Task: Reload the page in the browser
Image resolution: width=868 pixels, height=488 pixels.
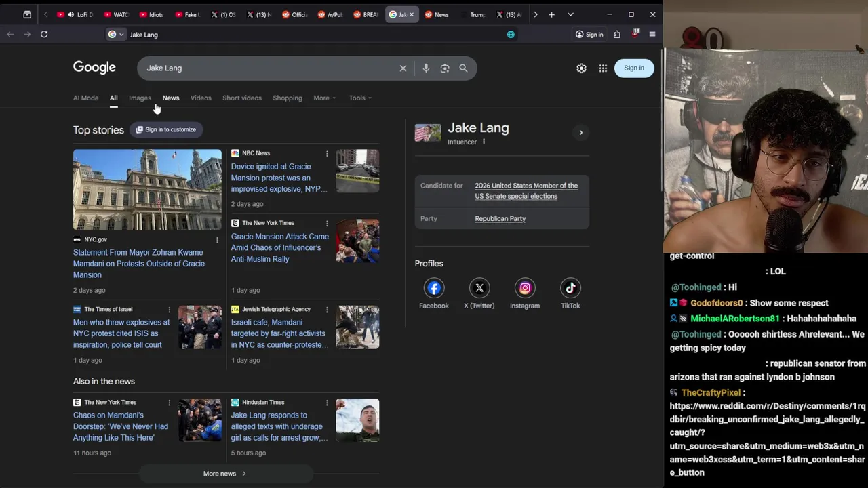Action: (44, 34)
